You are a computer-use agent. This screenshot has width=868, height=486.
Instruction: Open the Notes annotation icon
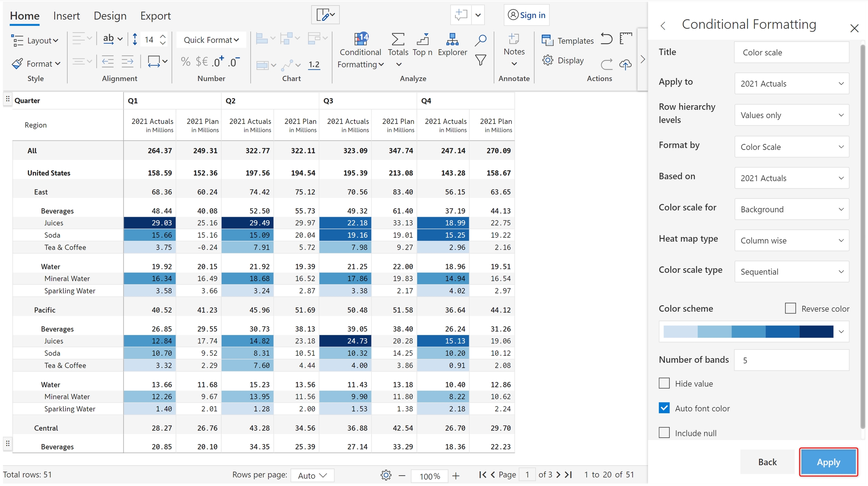click(x=513, y=39)
